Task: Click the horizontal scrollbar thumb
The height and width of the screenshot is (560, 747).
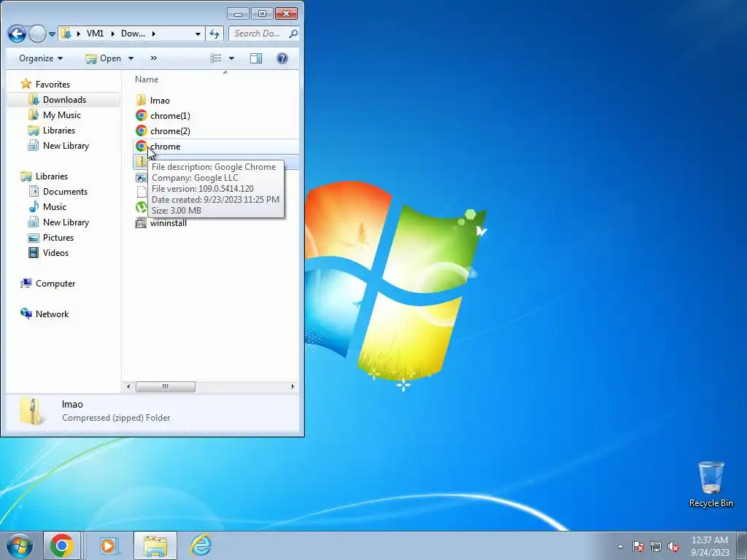Action: point(166,386)
